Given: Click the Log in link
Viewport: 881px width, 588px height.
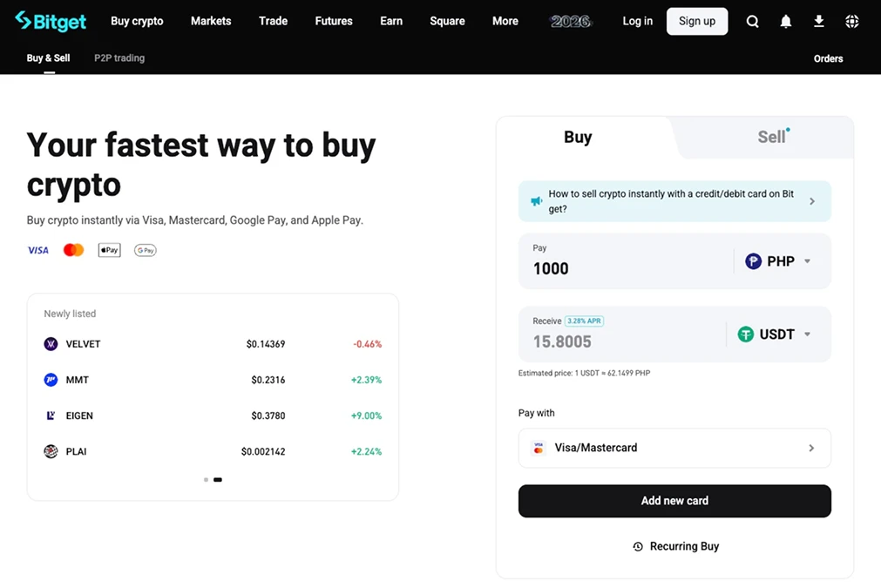Looking at the screenshot, I should pos(637,21).
